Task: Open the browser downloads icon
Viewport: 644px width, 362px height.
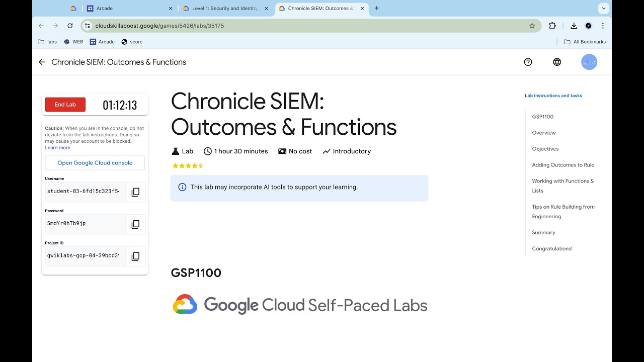Action: pyautogui.click(x=574, y=26)
